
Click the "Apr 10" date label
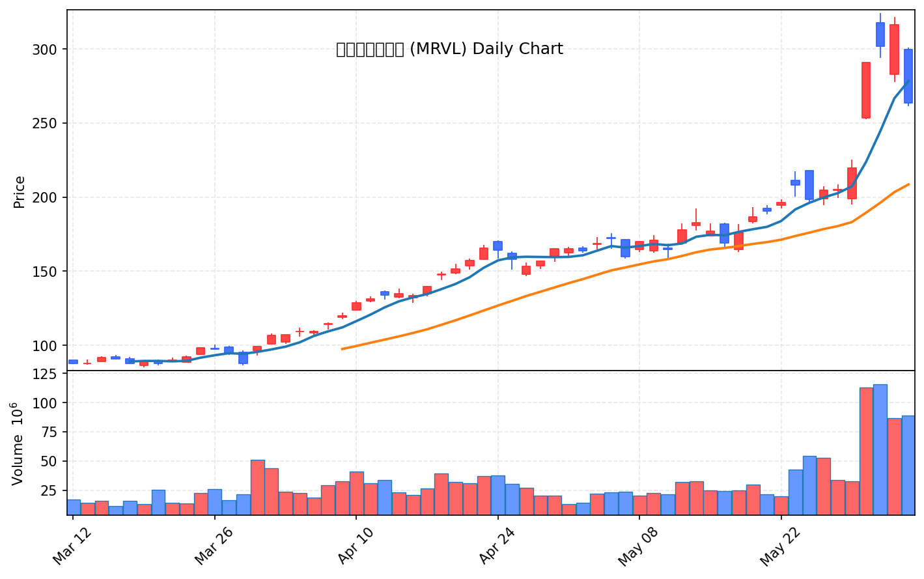pyautogui.click(x=356, y=546)
